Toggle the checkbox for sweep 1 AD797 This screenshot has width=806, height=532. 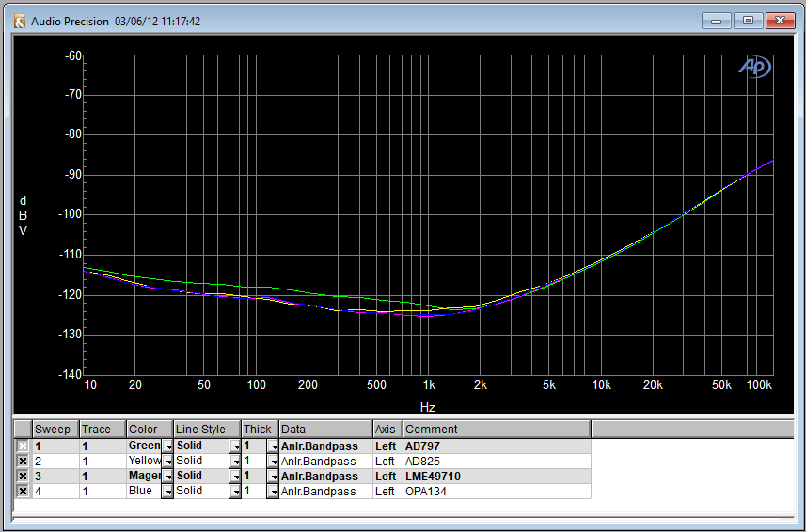[23, 446]
